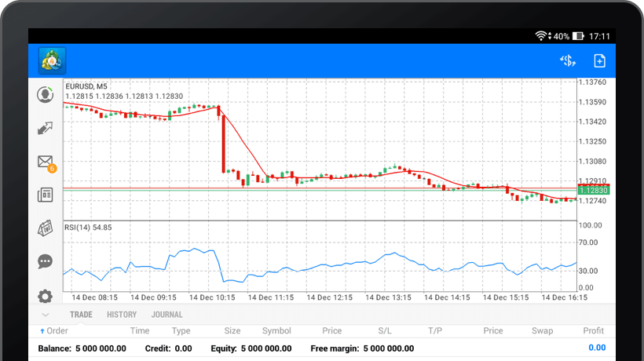This screenshot has width=644, height=361.
Task: Open the Settings gear icon in sidebar
Action: click(46, 296)
